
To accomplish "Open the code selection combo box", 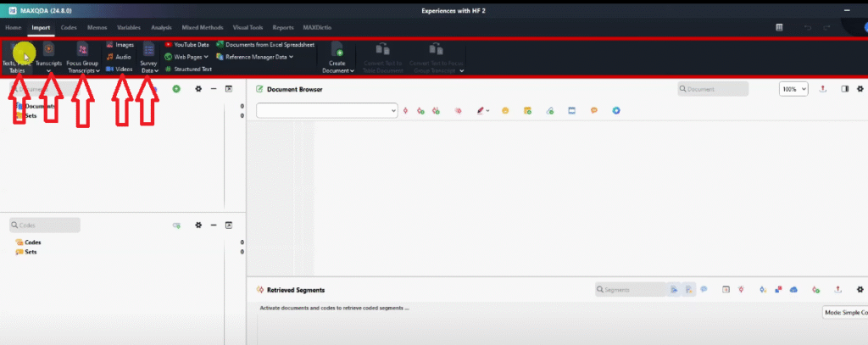I will 326,110.
